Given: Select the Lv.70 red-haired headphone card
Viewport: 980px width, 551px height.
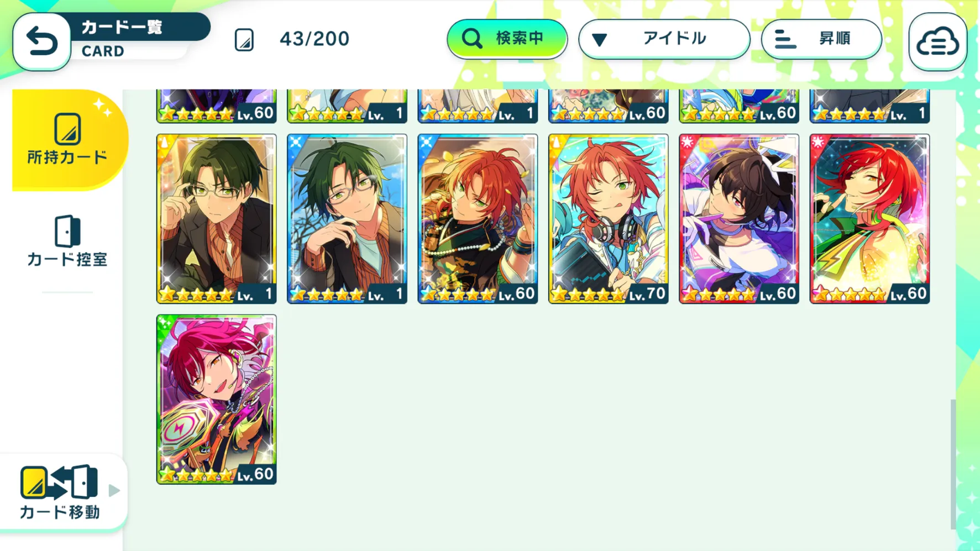Looking at the screenshot, I should point(608,219).
